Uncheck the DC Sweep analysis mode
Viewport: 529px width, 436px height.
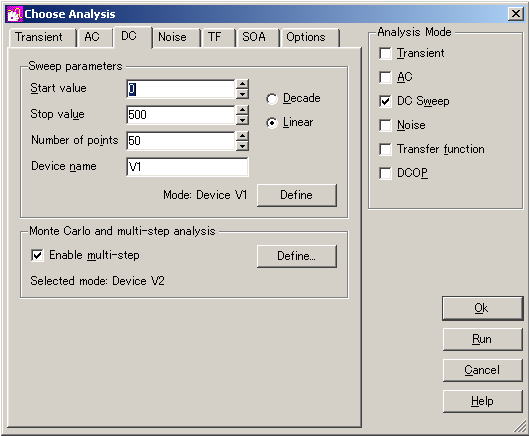coord(385,101)
